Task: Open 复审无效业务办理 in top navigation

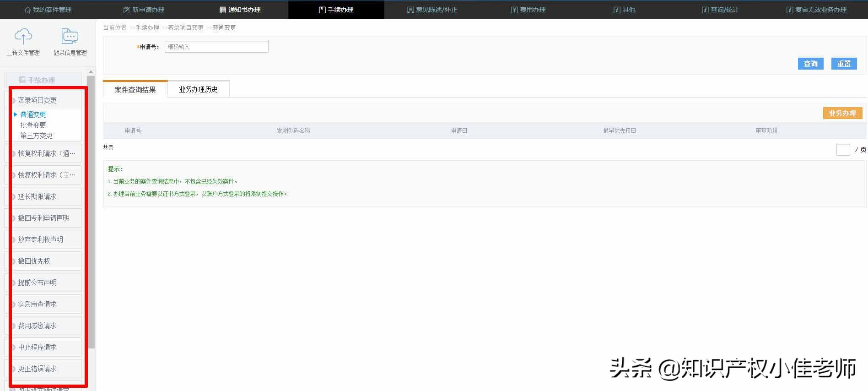Action: 817,10
